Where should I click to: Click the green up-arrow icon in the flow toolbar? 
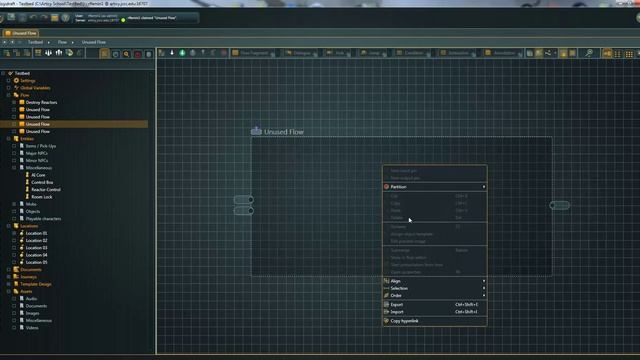click(182, 53)
